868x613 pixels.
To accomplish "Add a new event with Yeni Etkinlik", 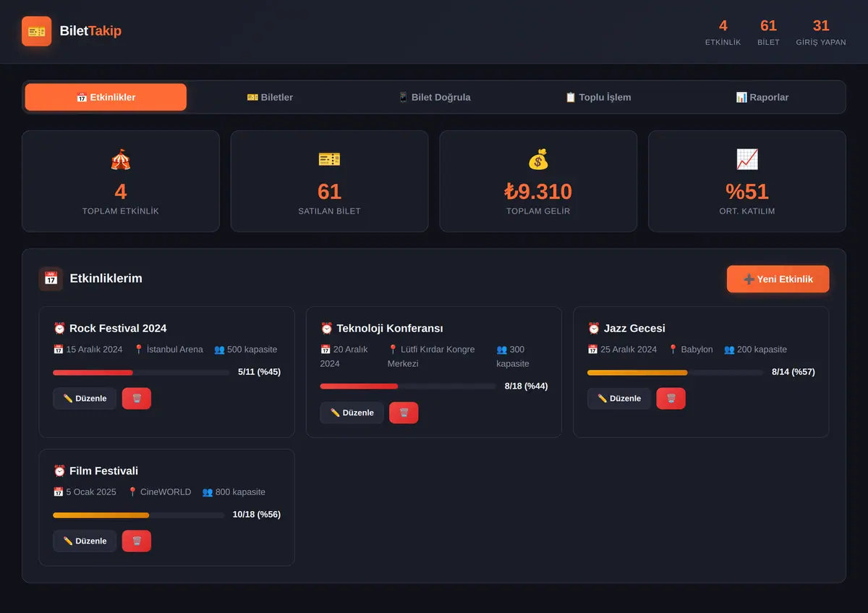I will click(778, 279).
